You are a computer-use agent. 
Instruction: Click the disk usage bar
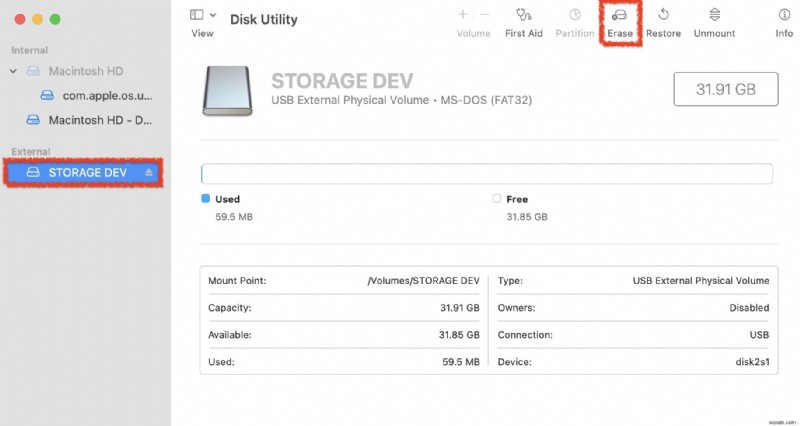click(x=487, y=174)
